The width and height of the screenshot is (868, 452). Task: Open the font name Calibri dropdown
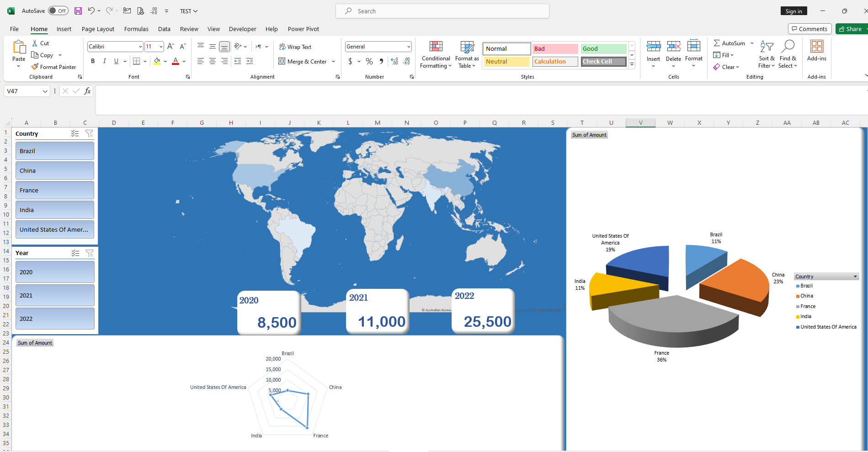[140, 47]
